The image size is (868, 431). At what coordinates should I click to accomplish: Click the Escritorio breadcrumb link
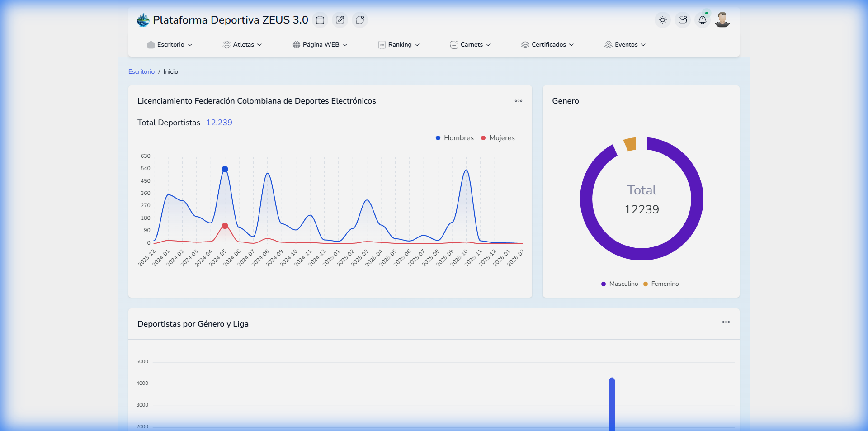click(142, 72)
